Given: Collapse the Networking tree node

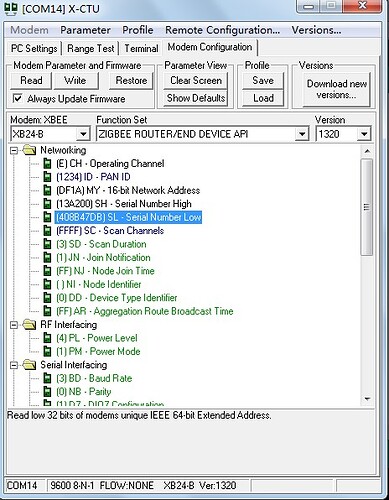Looking at the screenshot, I should [x=14, y=151].
